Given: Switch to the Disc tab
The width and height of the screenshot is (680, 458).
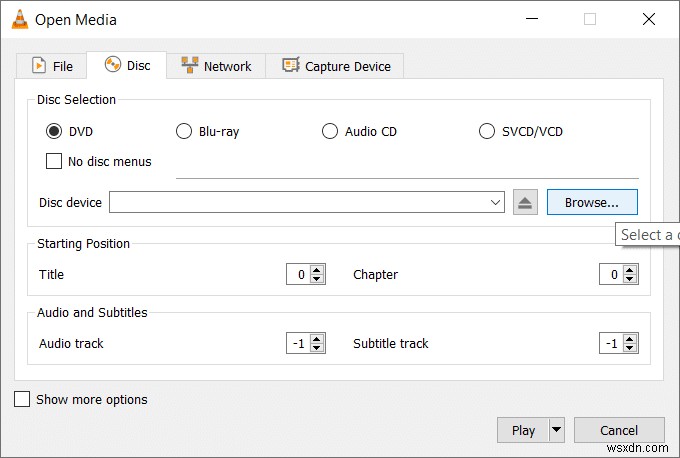Looking at the screenshot, I should (x=127, y=66).
